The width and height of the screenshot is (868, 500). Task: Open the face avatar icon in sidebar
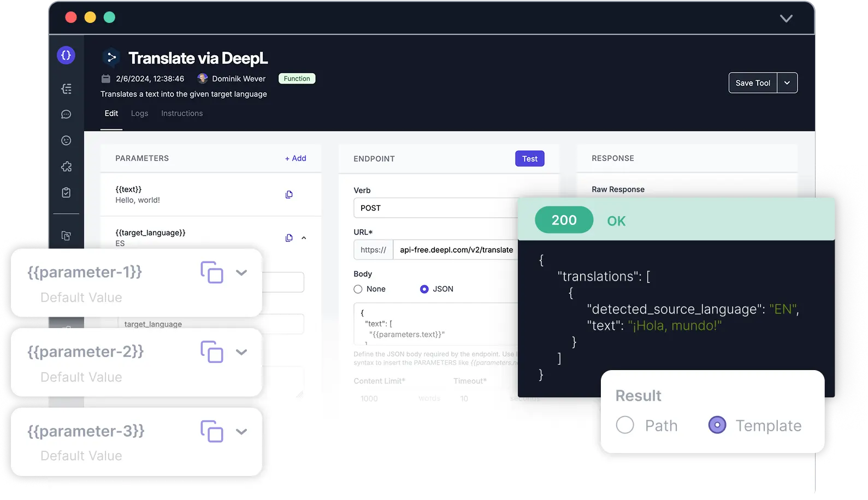pyautogui.click(x=66, y=140)
